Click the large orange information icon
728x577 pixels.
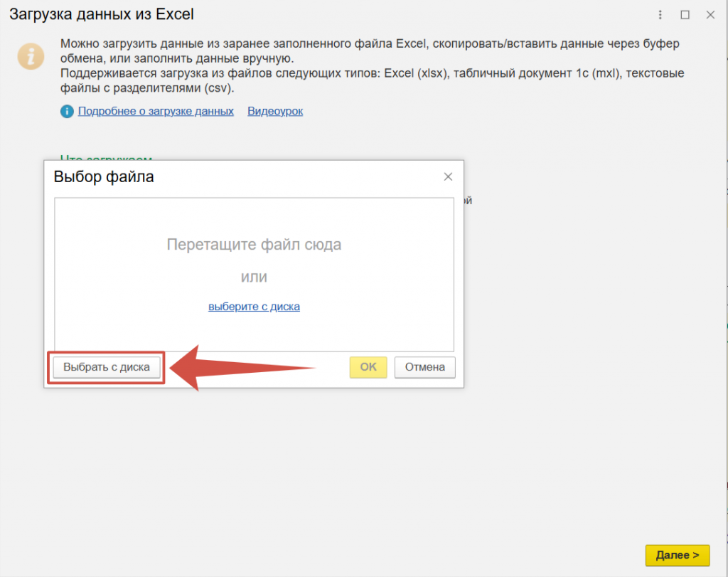(x=31, y=55)
